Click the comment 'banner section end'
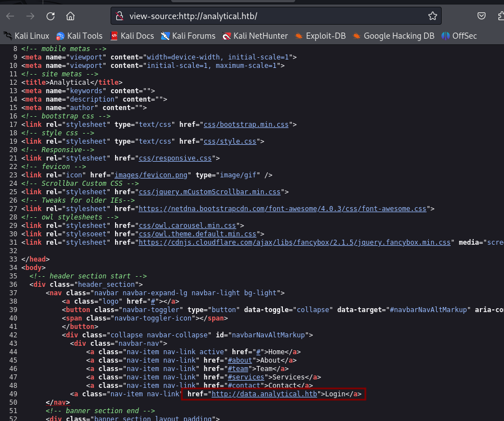The image size is (504, 421). pyautogui.click(x=100, y=411)
